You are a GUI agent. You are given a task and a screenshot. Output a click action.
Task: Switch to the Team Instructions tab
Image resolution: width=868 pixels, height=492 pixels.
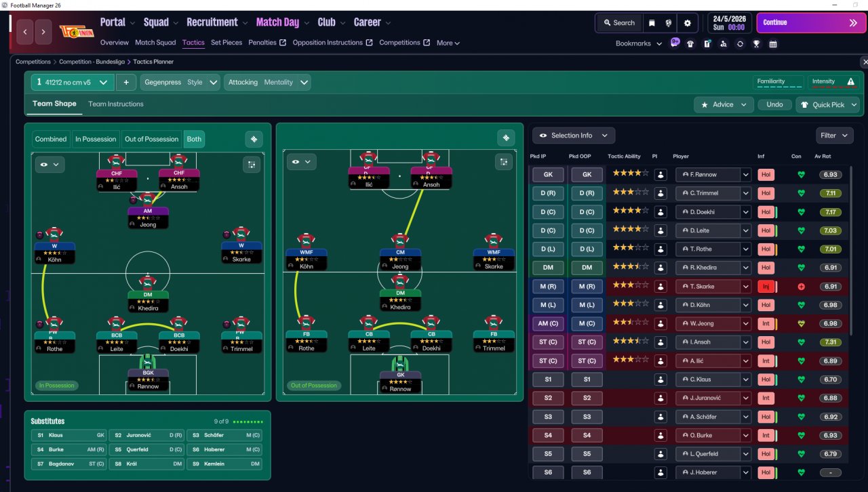[x=116, y=104]
